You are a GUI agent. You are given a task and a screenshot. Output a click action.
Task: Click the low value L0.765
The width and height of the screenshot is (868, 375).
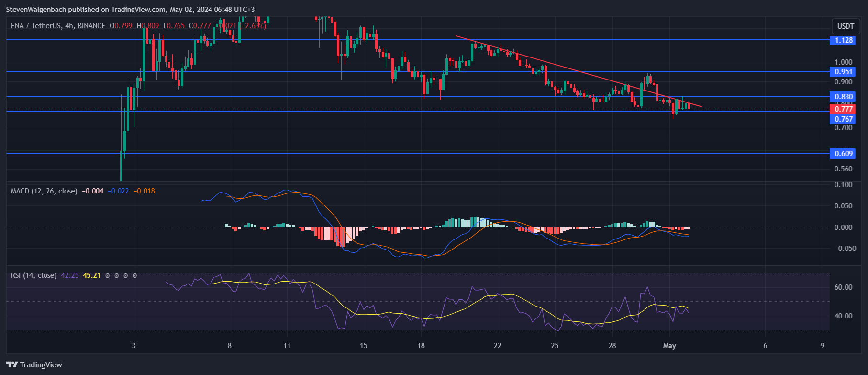tap(174, 26)
